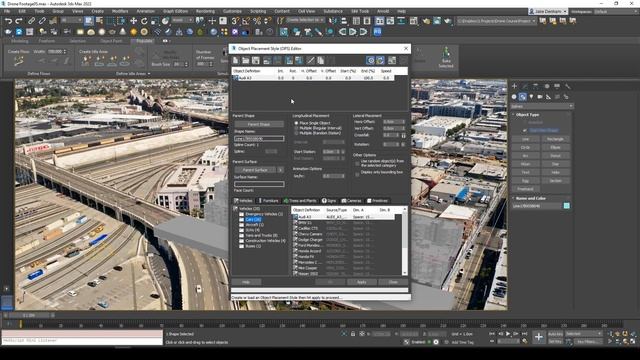Open the Rendering menu
This screenshot has width=640, height=360.
coord(205,11)
